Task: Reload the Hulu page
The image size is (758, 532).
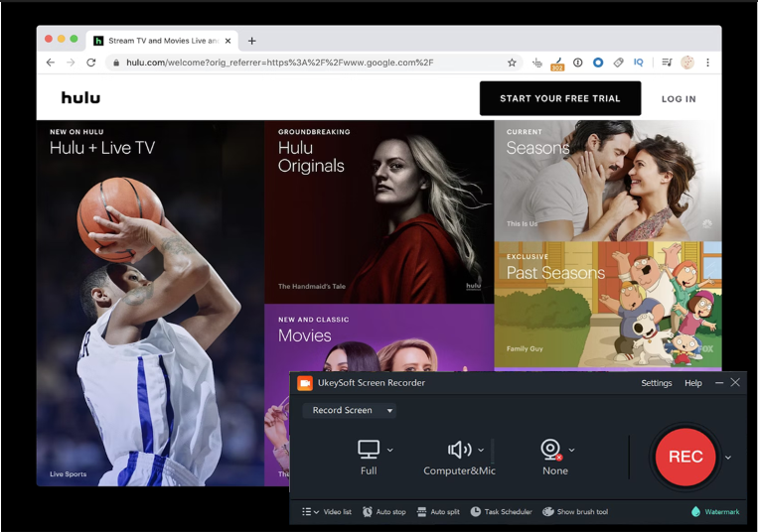Action: pos(90,63)
